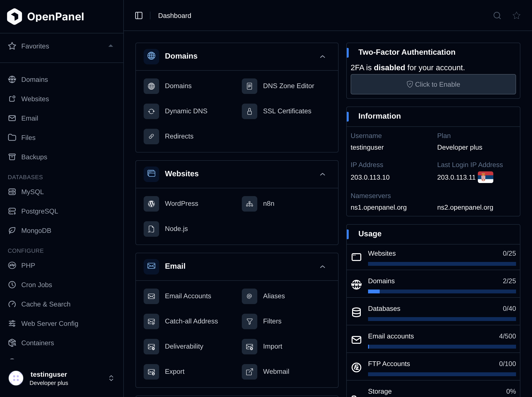
Task: Open the Export email icon
Action: click(151, 372)
